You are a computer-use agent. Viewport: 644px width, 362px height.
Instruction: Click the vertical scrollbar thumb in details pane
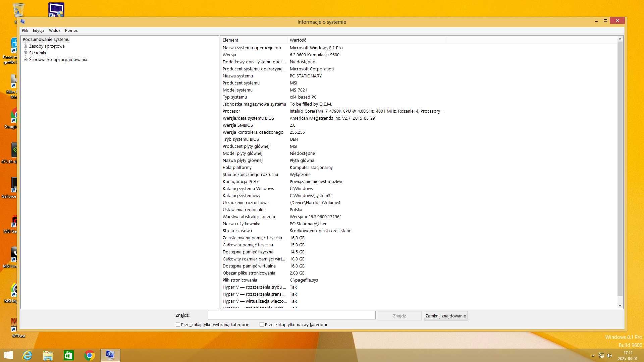point(620,169)
